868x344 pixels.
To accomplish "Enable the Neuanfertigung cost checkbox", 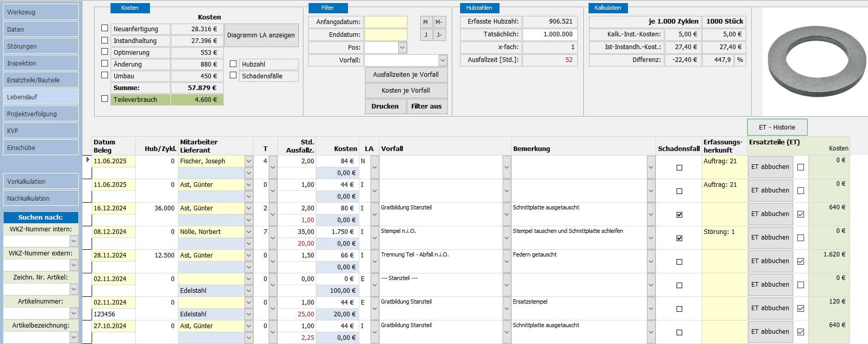I will click(x=105, y=29).
